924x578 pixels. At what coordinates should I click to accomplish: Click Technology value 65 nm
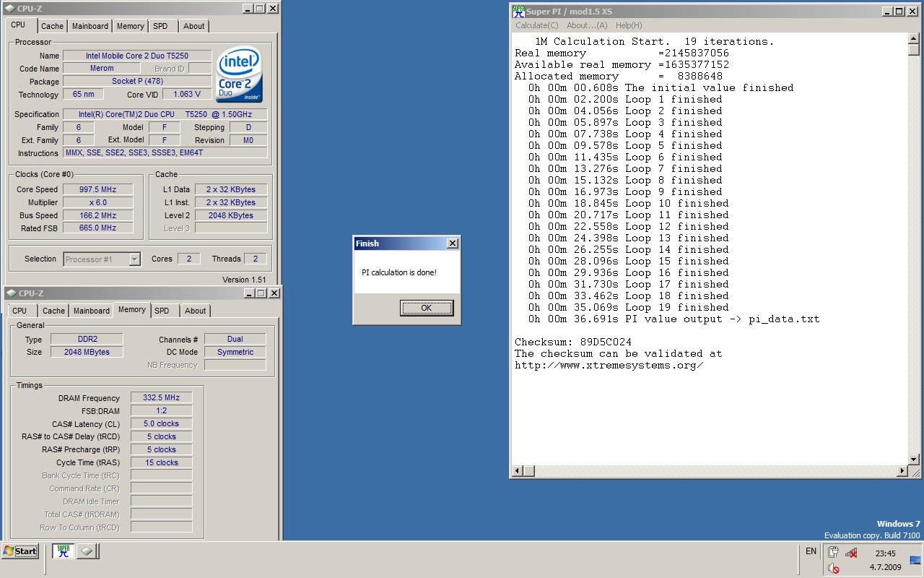coord(83,95)
